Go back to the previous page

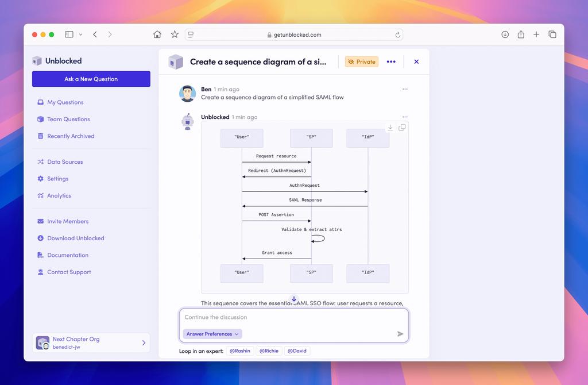click(x=95, y=34)
